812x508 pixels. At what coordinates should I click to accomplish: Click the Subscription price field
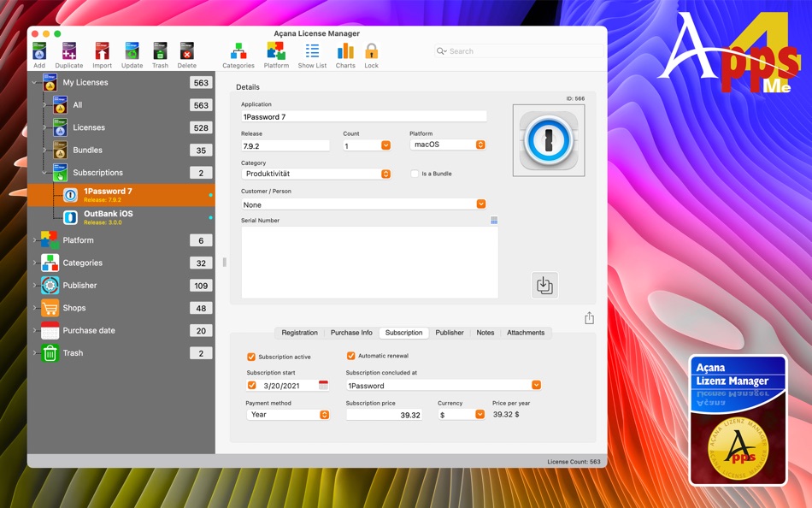(385, 415)
